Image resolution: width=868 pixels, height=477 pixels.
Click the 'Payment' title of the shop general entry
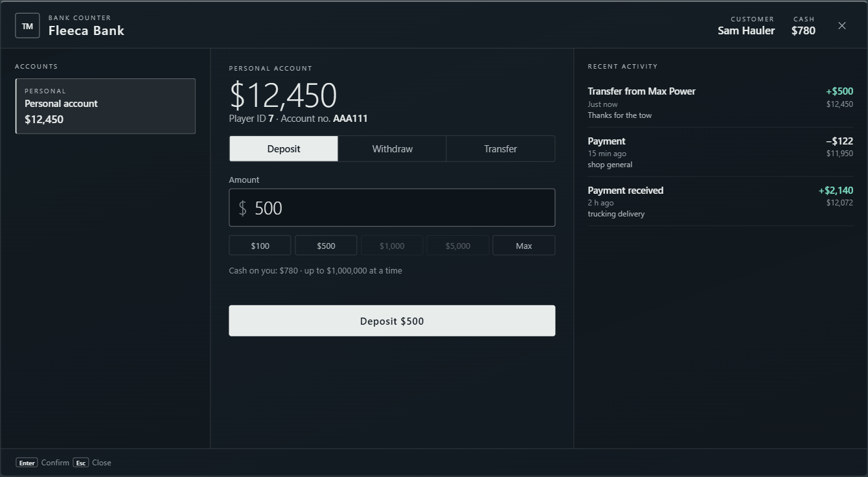click(606, 141)
